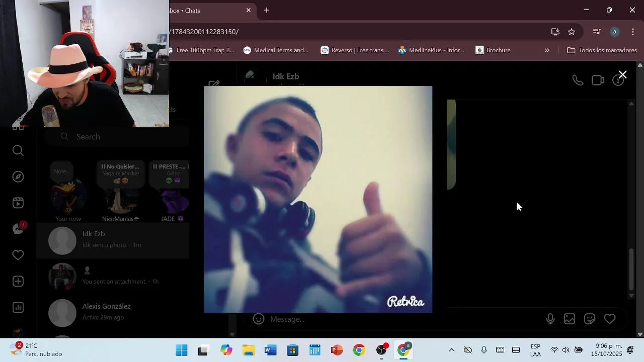Image resolution: width=644 pixels, height=362 pixels.
Task: Select the Inbox • Chats browser tab
Action: tap(211, 11)
